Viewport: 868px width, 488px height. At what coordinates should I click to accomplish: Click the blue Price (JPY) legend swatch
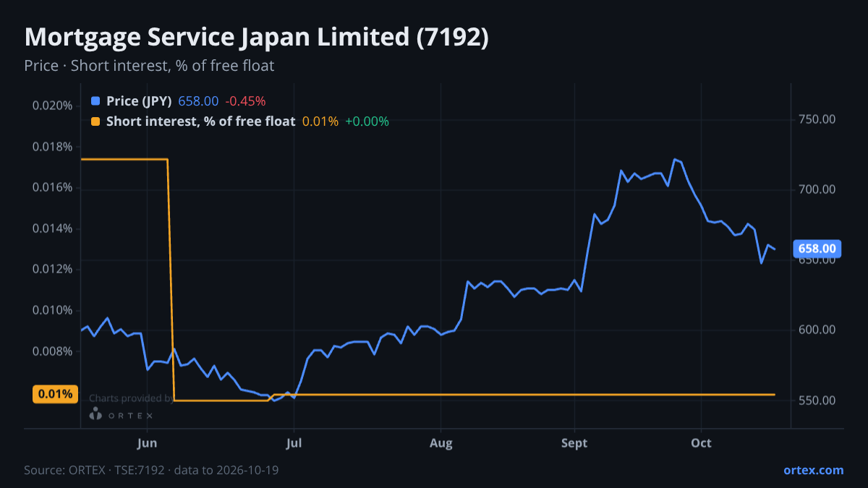click(95, 101)
